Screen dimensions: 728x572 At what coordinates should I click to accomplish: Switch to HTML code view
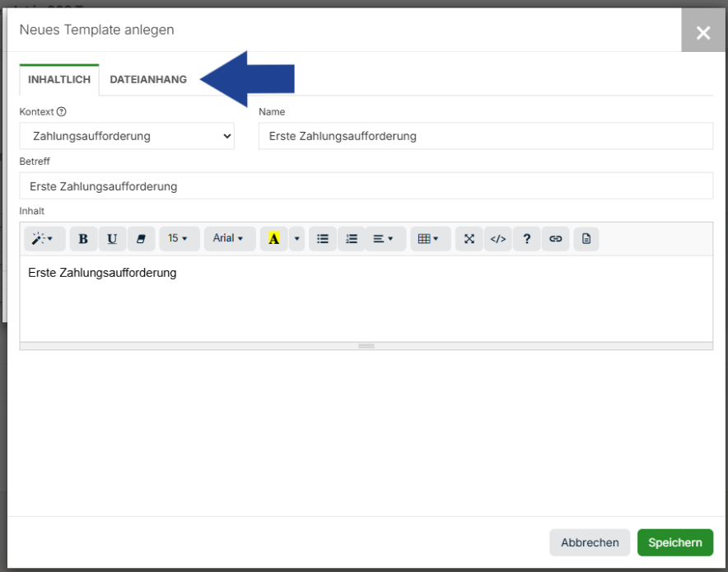(x=497, y=239)
